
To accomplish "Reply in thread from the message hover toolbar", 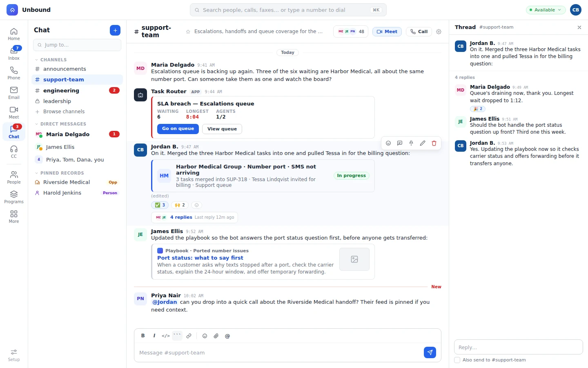I will [x=400, y=143].
